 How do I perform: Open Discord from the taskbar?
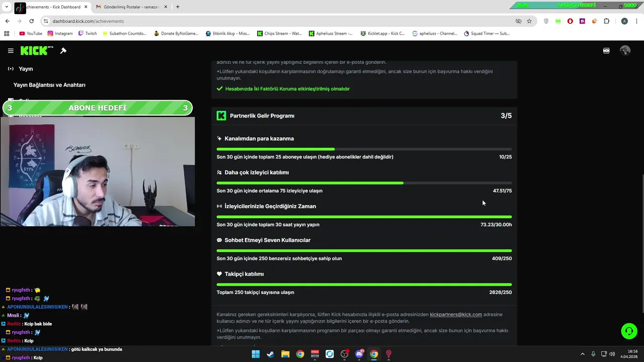359,354
